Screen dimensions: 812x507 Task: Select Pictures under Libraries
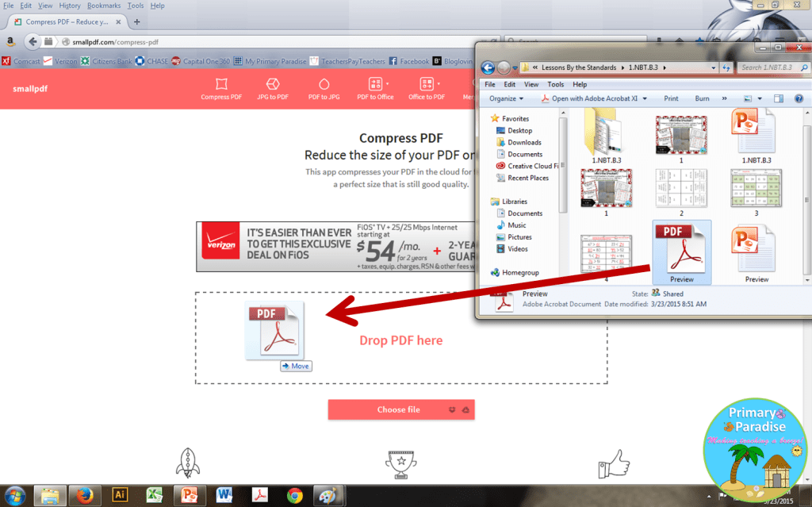pyautogui.click(x=514, y=237)
